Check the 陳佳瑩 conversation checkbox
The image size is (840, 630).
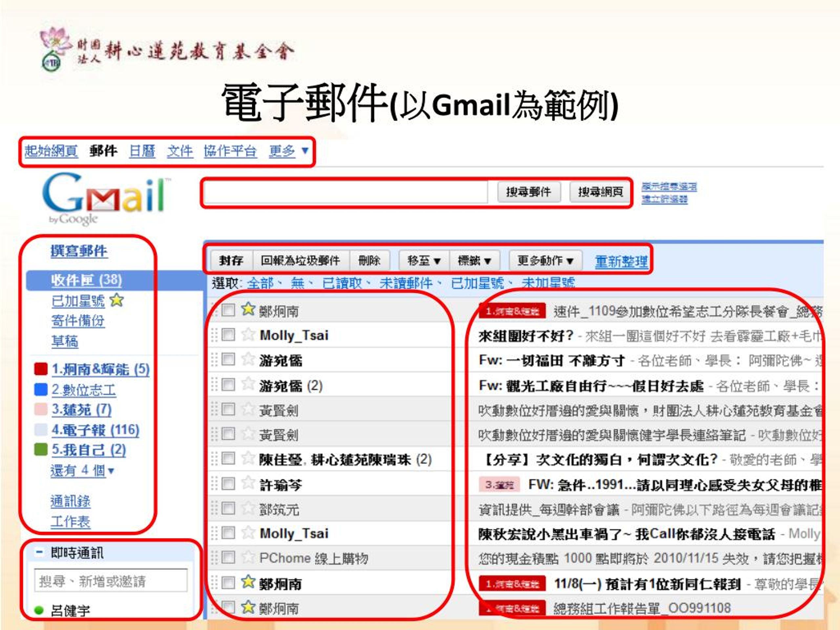[x=228, y=458]
